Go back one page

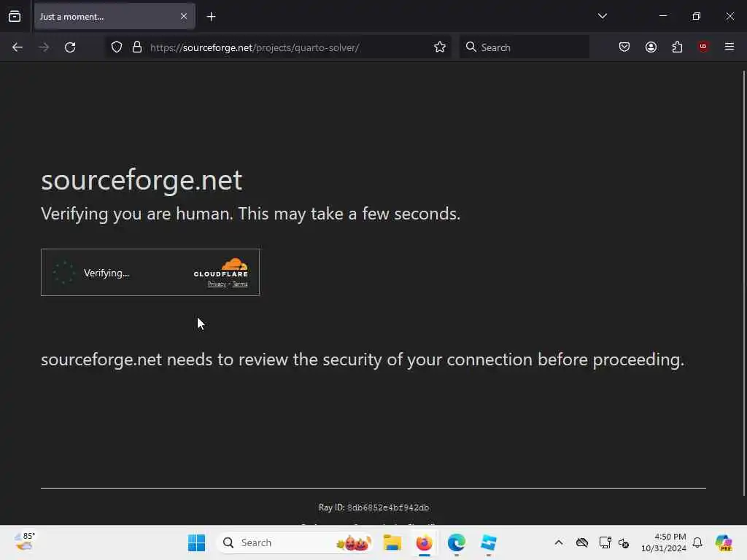pyautogui.click(x=18, y=47)
